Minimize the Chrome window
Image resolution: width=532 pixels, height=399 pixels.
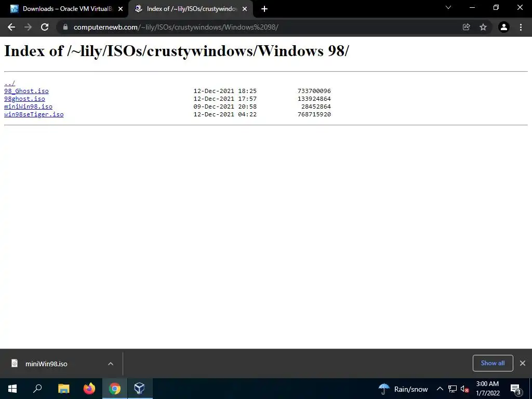click(472, 7)
